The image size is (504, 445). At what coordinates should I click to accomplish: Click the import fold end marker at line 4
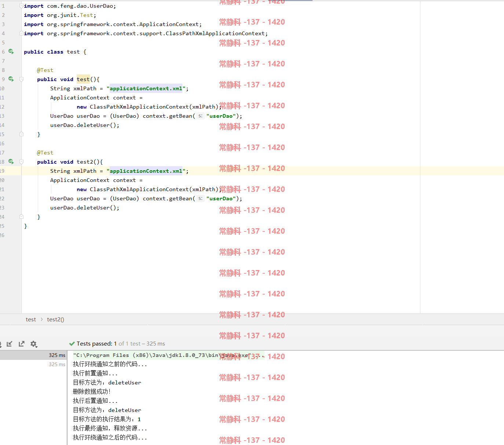coord(21,33)
